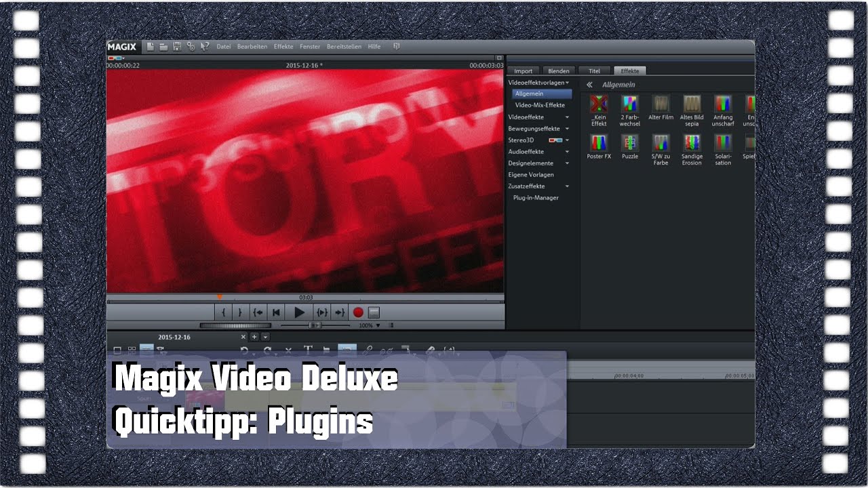Screen dimensions: 868x488
Task: Click the new project icon
Action: tap(151, 47)
